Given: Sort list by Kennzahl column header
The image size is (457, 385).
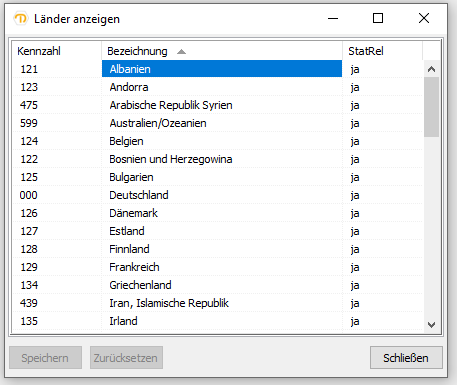Looking at the screenshot, I should [57, 51].
